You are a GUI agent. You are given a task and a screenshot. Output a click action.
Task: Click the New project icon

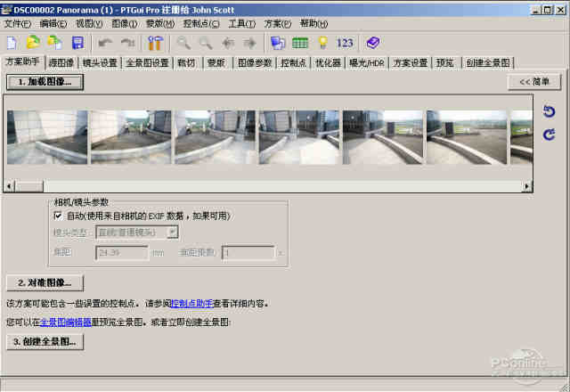[12, 42]
